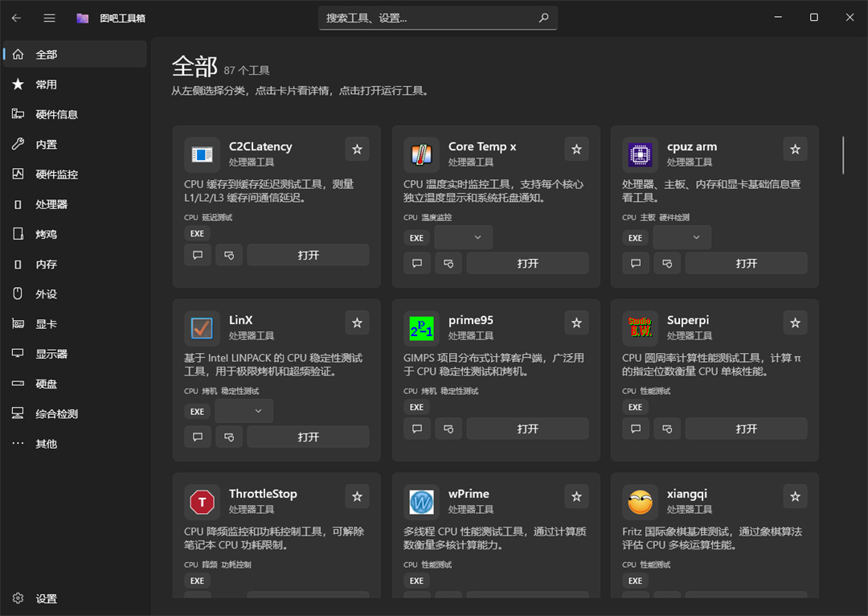Favorite Core Temp x with its star
The width and height of the screenshot is (868, 616).
[576, 149]
